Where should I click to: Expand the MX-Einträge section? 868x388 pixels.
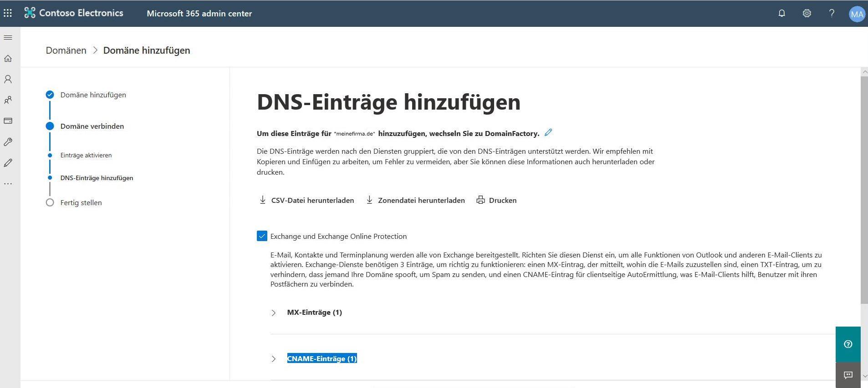click(273, 313)
